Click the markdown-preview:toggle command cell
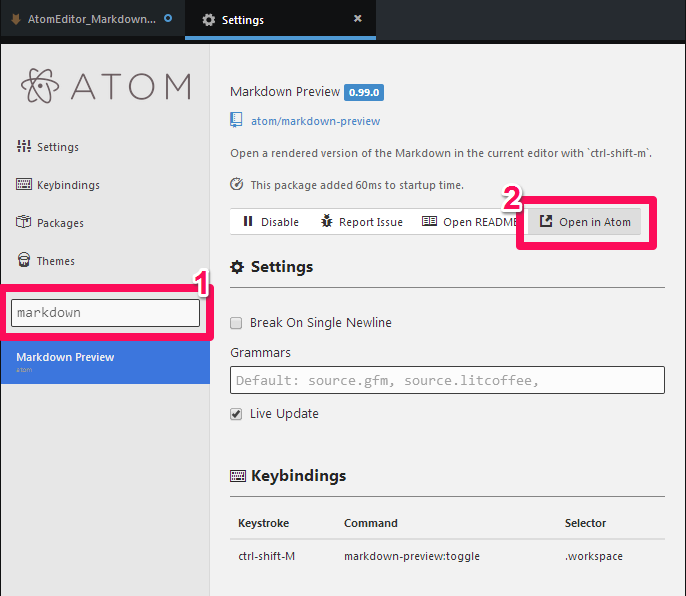 pyautogui.click(x=412, y=556)
